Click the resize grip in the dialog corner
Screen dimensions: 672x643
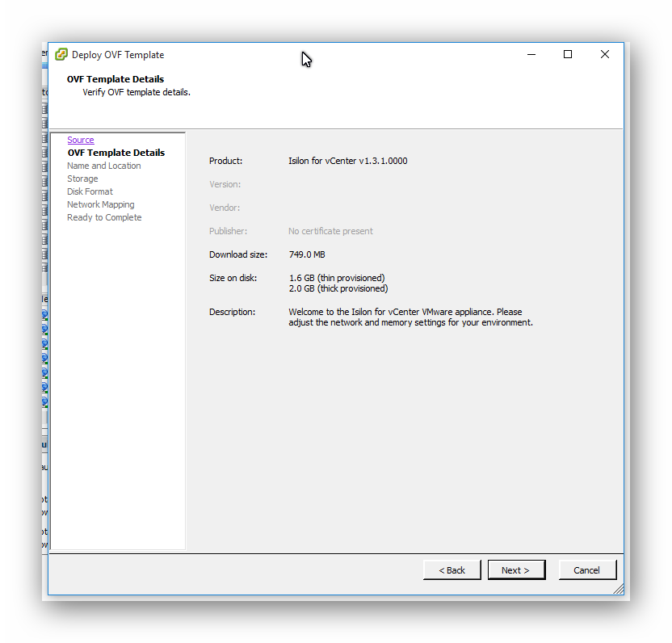point(618,590)
